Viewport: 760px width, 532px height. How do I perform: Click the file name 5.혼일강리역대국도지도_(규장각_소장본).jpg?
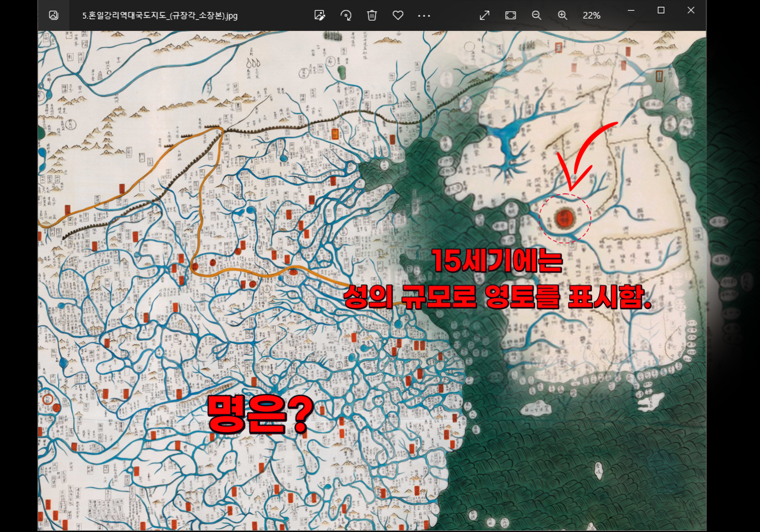click(160, 16)
